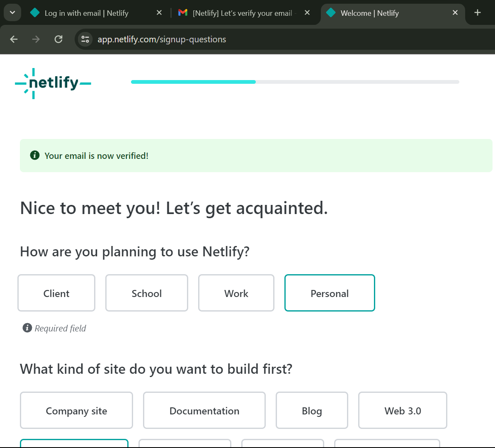
Task: Open the site permissions icon in address bar
Action: (85, 39)
